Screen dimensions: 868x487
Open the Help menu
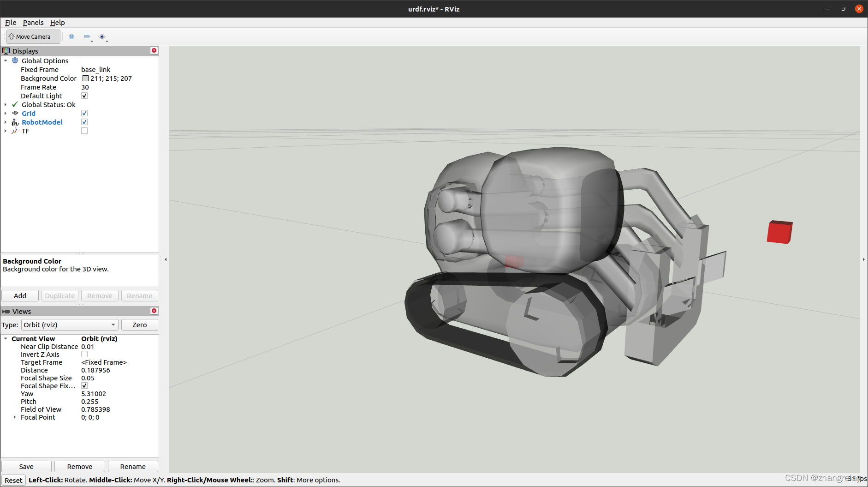pyautogui.click(x=57, y=22)
